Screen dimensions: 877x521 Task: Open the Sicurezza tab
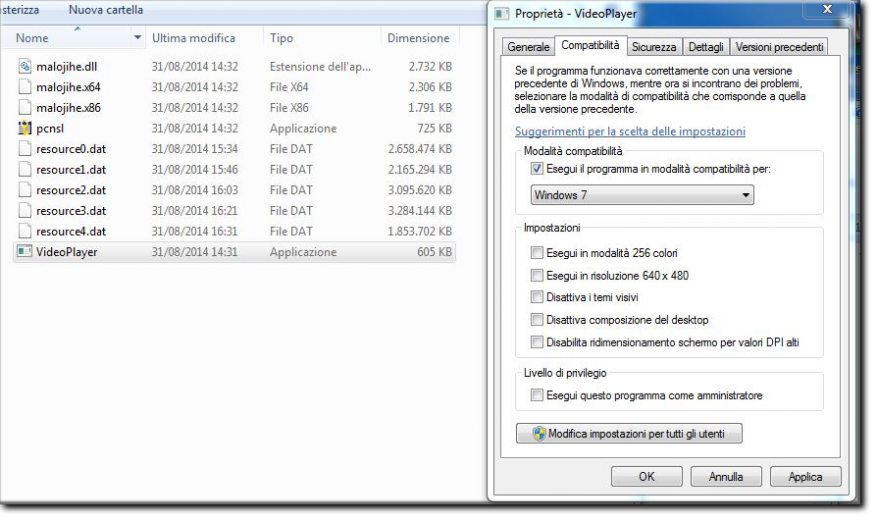653,47
